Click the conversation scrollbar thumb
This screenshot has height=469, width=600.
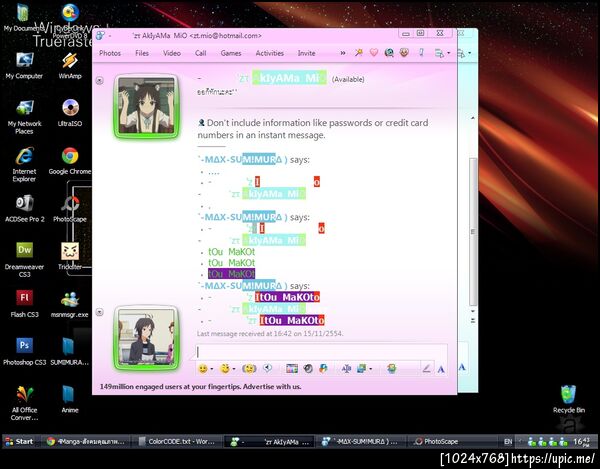pyautogui.click(x=473, y=231)
